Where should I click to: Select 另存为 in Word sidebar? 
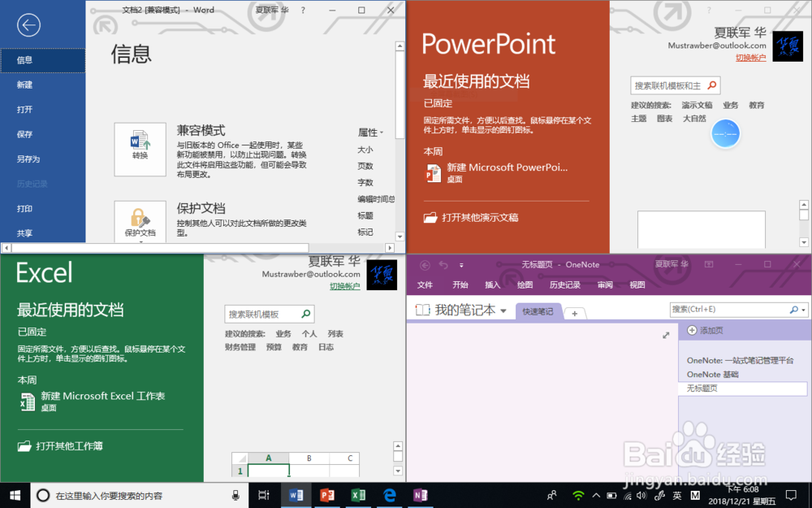pos(42,159)
